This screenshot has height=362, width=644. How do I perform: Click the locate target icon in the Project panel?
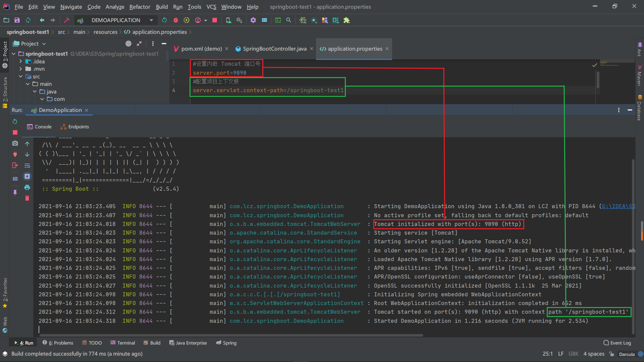point(128,44)
